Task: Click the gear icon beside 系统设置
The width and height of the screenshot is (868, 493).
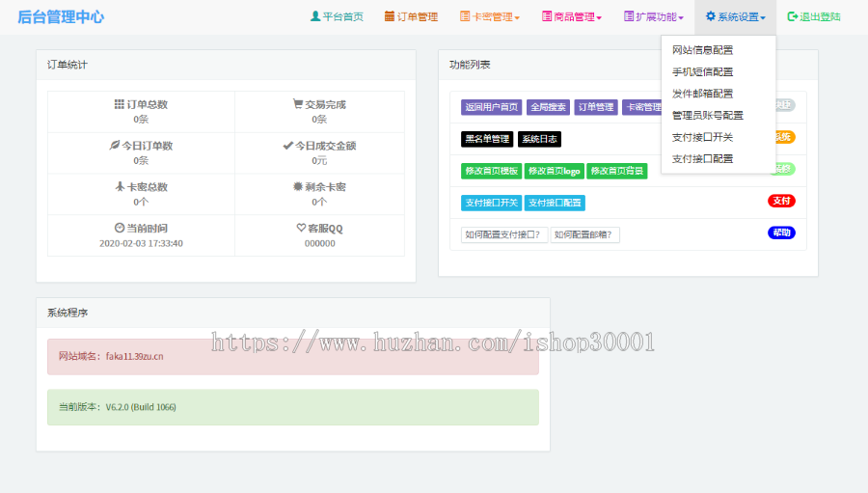Action: 711,16
